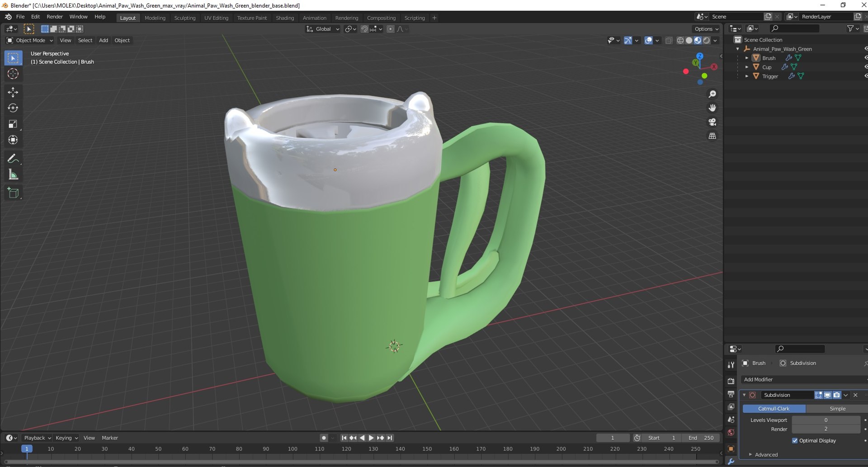Click the Blender logo menu icon
The width and height of the screenshot is (868, 467).
tap(8, 17)
